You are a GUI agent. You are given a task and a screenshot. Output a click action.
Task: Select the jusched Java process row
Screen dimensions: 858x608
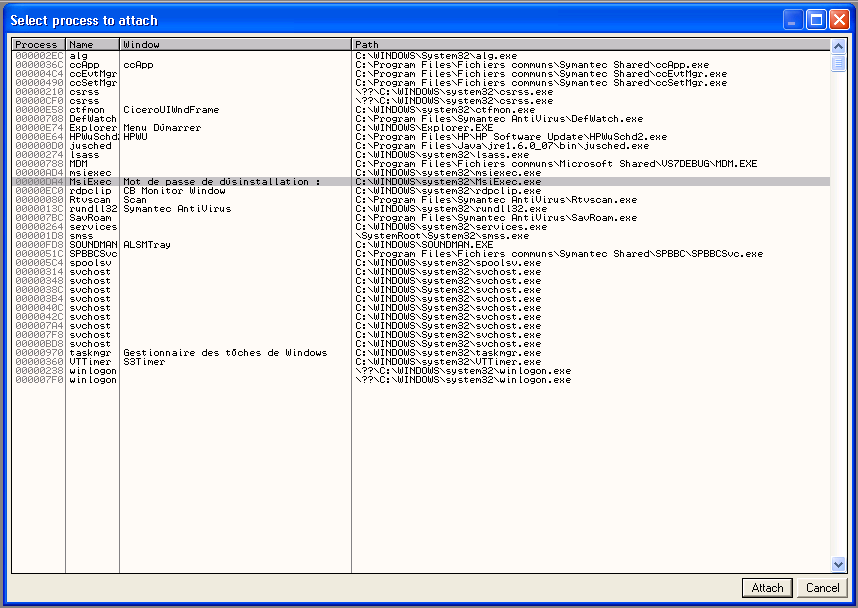click(x=421, y=146)
